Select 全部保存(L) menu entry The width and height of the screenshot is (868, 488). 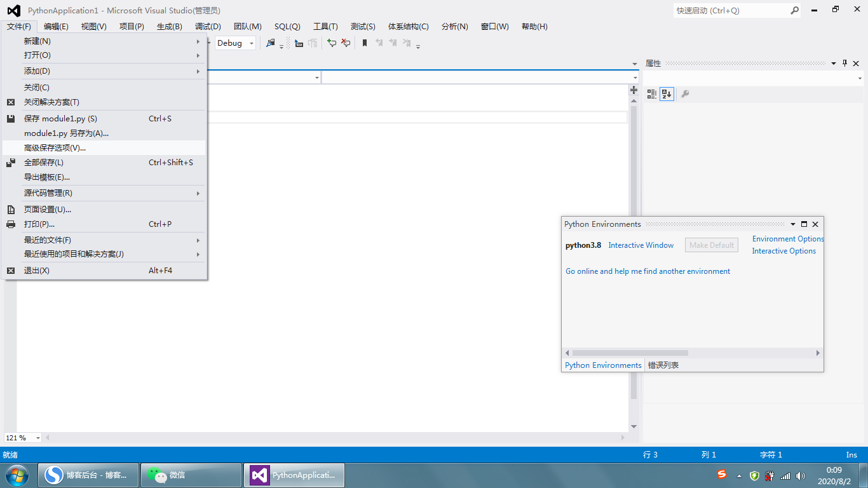(104, 163)
